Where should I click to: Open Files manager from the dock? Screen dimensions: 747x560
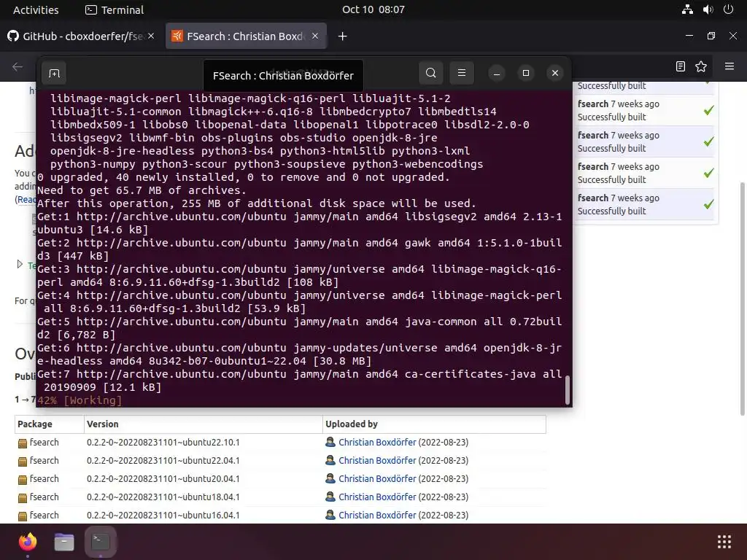point(64,542)
